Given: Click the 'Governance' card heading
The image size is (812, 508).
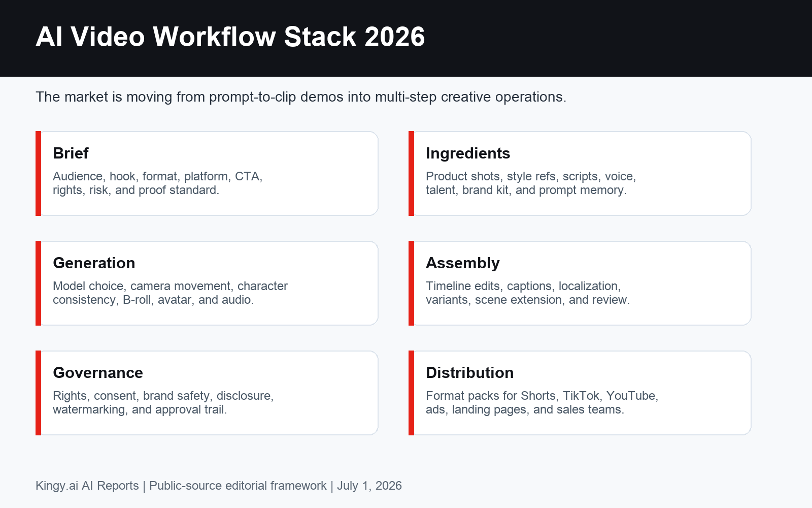Looking at the screenshot, I should click(x=98, y=373).
